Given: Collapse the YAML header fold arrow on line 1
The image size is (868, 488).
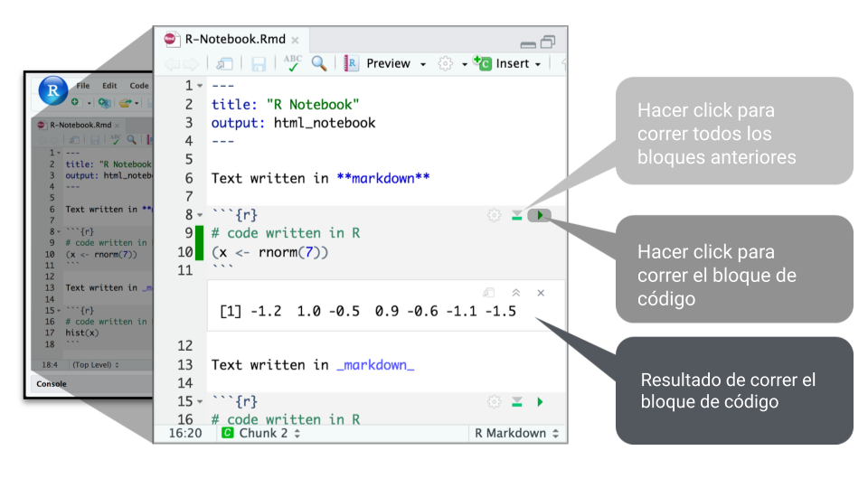Looking at the screenshot, I should 200,86.
